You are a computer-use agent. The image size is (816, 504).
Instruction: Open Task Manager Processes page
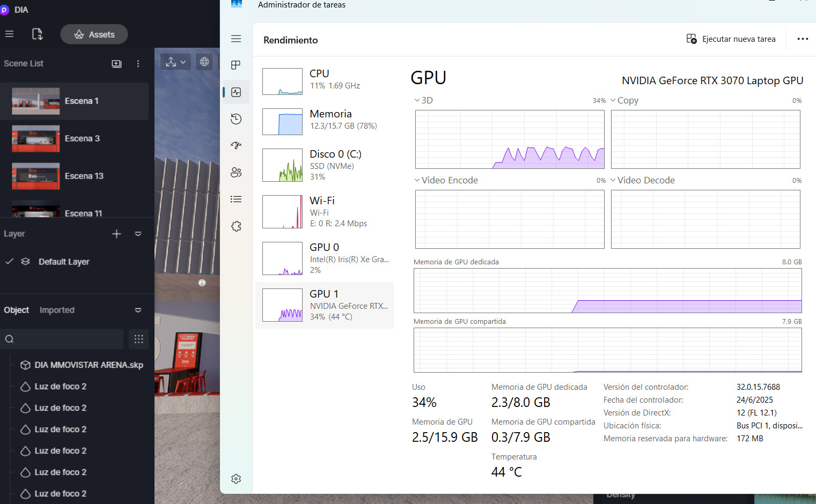click(236, 65)
